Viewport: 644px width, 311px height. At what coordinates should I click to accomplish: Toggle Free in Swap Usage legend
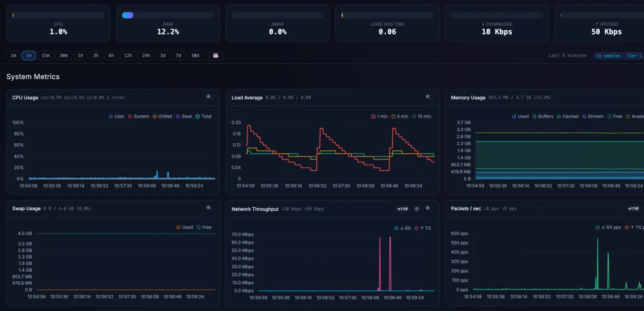click(204, 227)
